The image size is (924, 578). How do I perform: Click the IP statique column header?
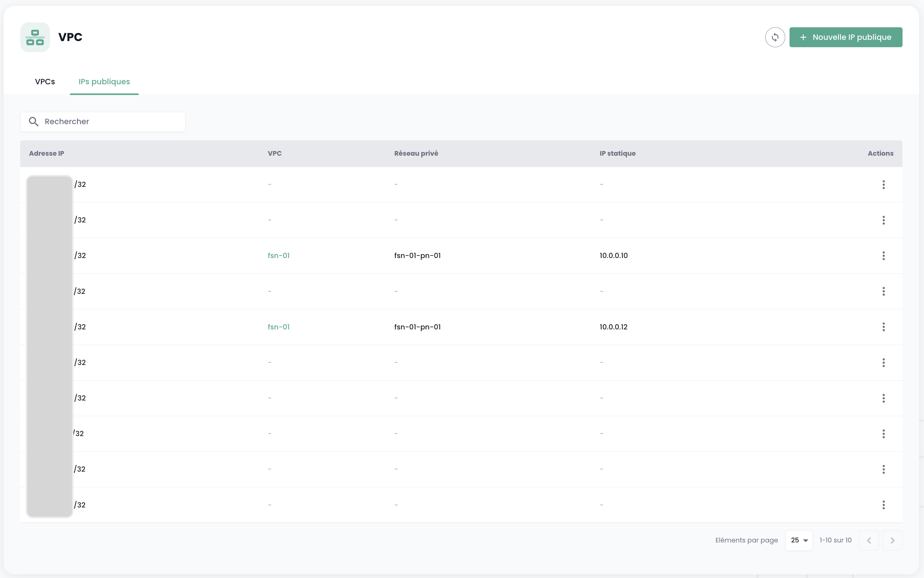tap(617, 153)
